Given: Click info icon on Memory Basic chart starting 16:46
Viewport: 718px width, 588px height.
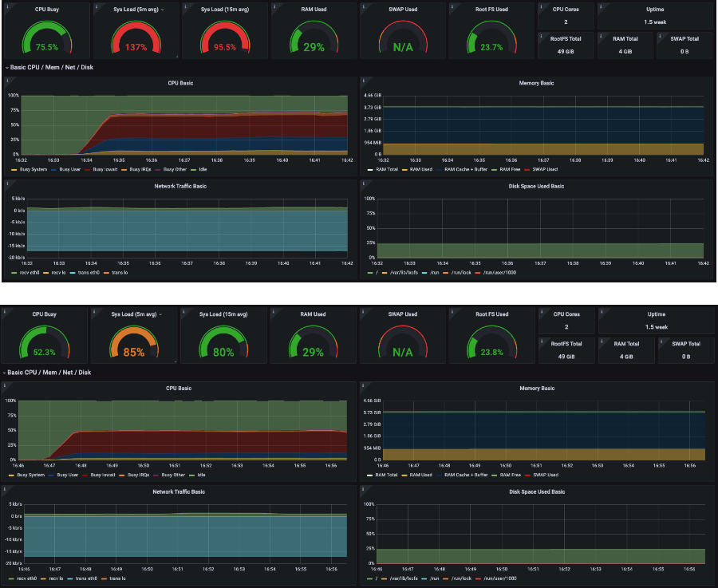Looking at the screenshot, I should [364, 385].
